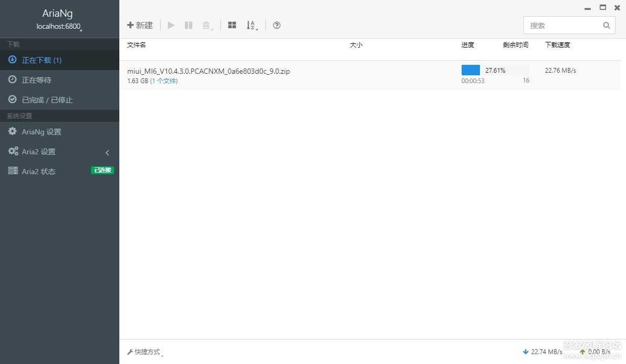Viewport: 626px width, 364px height.
Task: Click the 1 个文件 link
Action: pyautogui.click(x=164, y=81)
